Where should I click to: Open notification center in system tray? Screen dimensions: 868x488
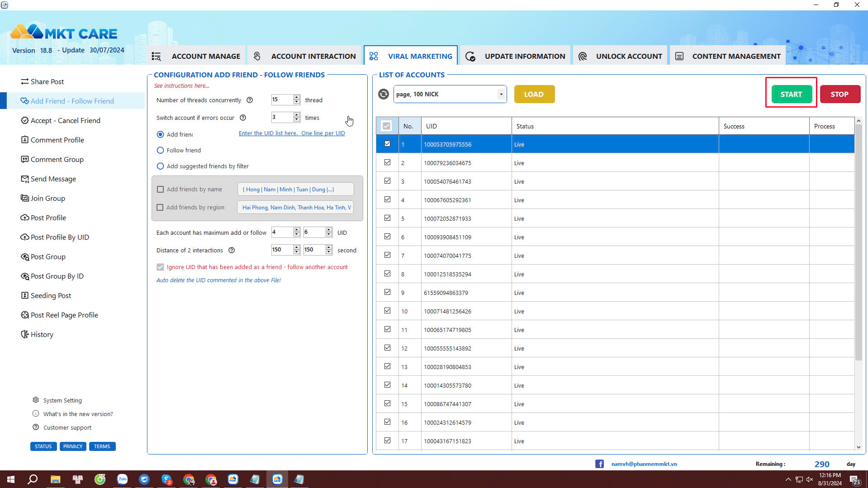(x=854, y=479)
